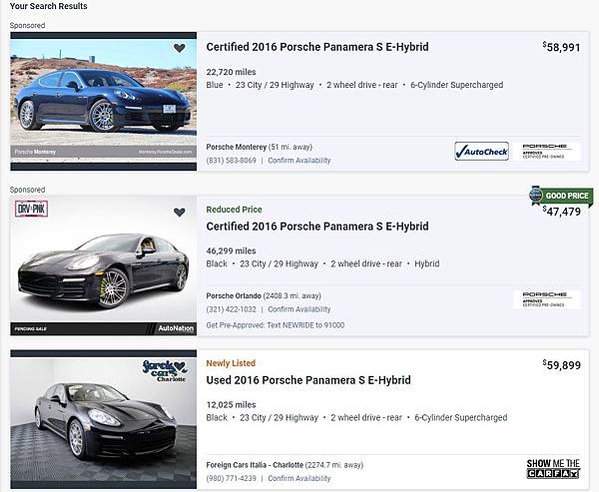599x492 pixels.
Task: Confirm Availability at Foreign Cars Italia
Action: [299, 478]
